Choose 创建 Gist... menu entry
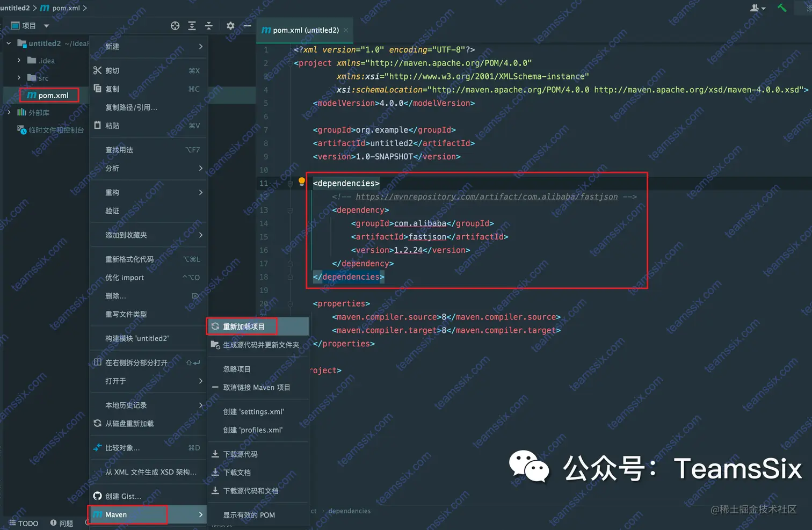This screenshot has height=530, width=812. 148,496
